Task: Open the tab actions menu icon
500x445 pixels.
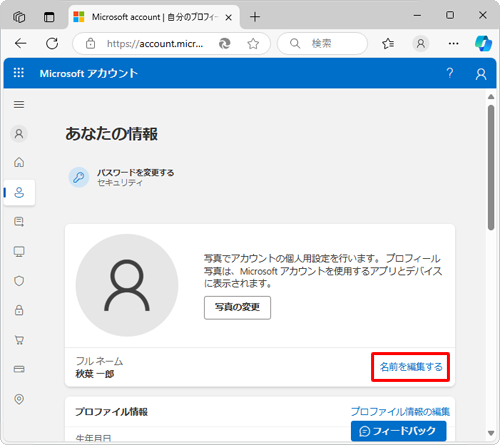Action: 49,17
